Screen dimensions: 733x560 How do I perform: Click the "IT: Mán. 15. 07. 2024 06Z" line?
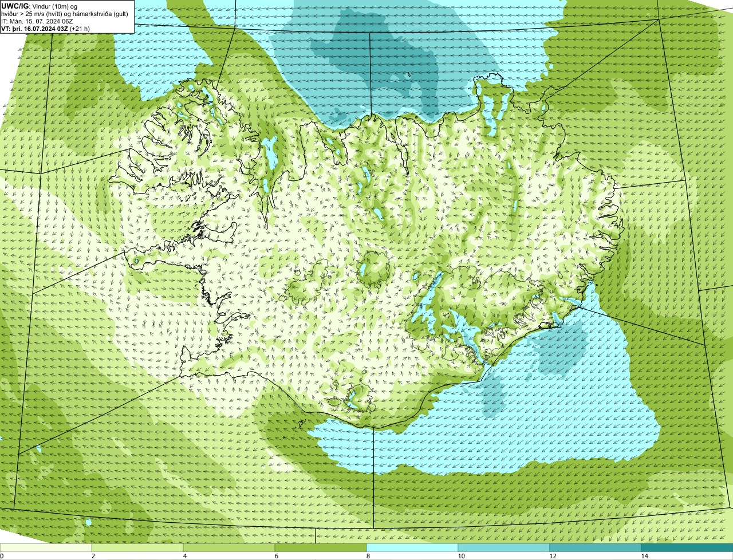pos(37,21)
